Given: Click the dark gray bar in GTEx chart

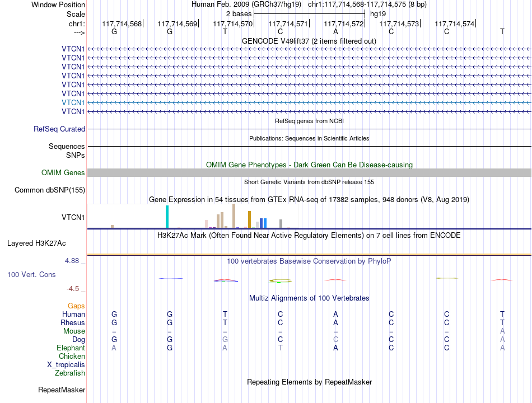Looking at the screenshot, I should [x=281, y=223].
